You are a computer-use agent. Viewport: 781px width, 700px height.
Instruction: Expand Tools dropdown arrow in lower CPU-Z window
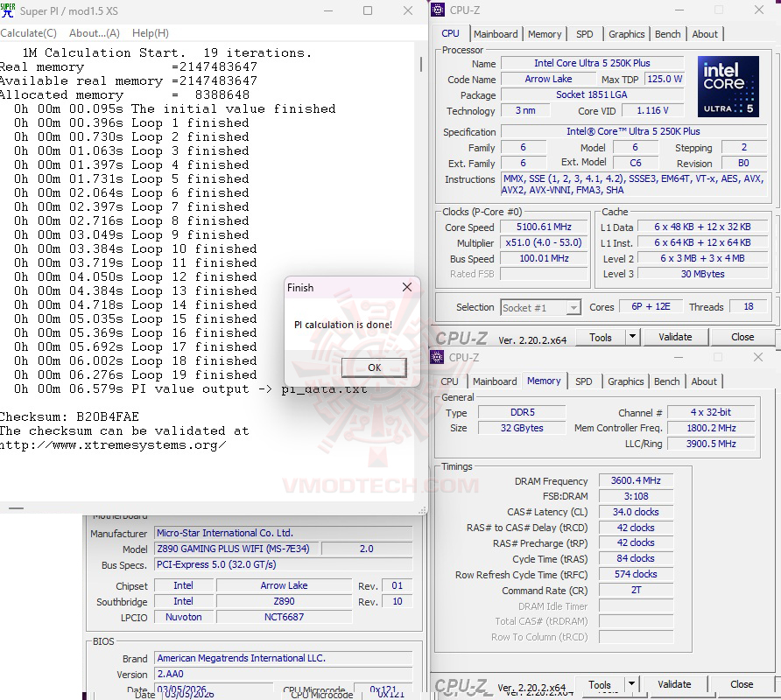[631, 685]
